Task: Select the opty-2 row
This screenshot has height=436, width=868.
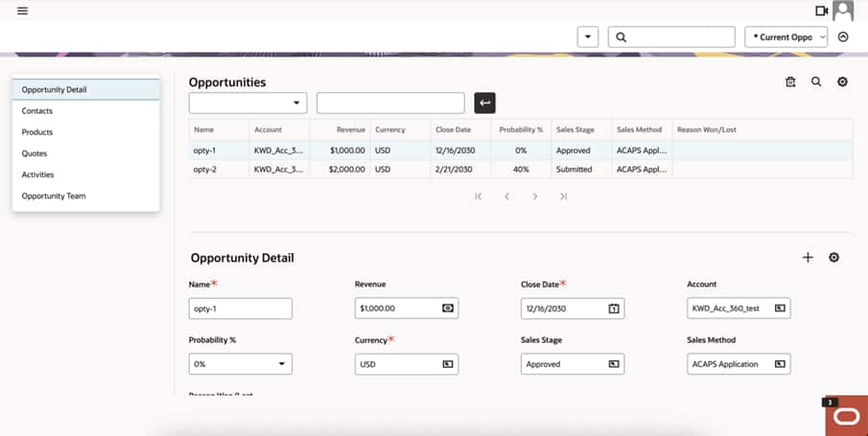Action: [521, 170]
